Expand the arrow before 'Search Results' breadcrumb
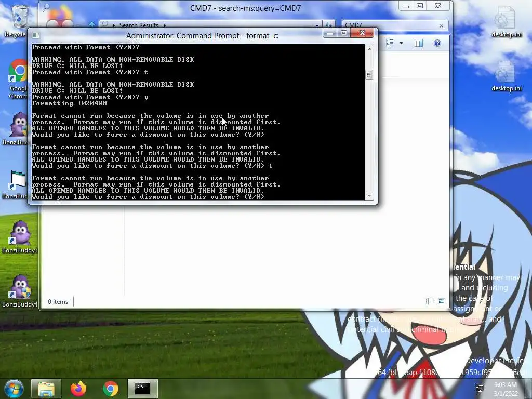The width and height of the screenshot is (532, 399). click(x=114, y=25)
